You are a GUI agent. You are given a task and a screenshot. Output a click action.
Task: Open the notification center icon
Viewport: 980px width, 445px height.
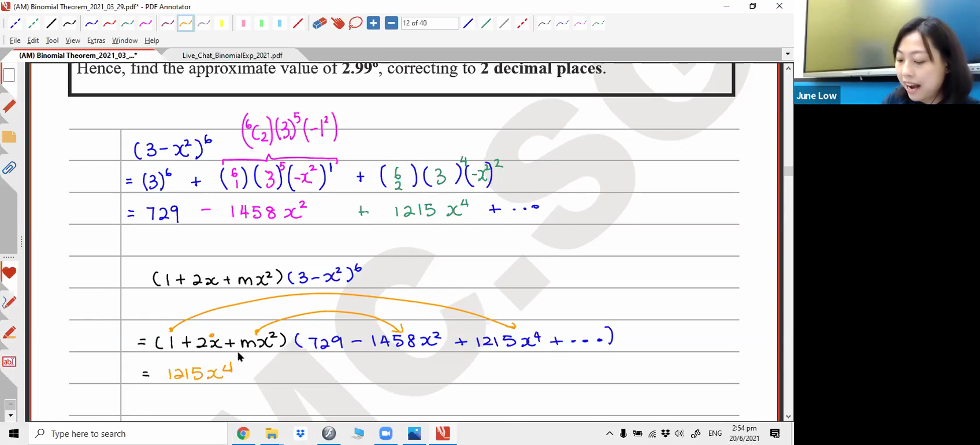[x=775, y=433]
